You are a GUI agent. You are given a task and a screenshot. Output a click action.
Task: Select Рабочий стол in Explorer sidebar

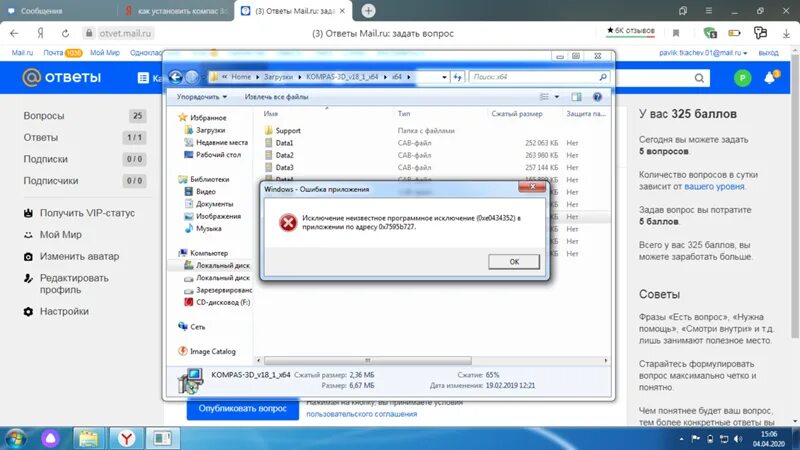(213, 155)
